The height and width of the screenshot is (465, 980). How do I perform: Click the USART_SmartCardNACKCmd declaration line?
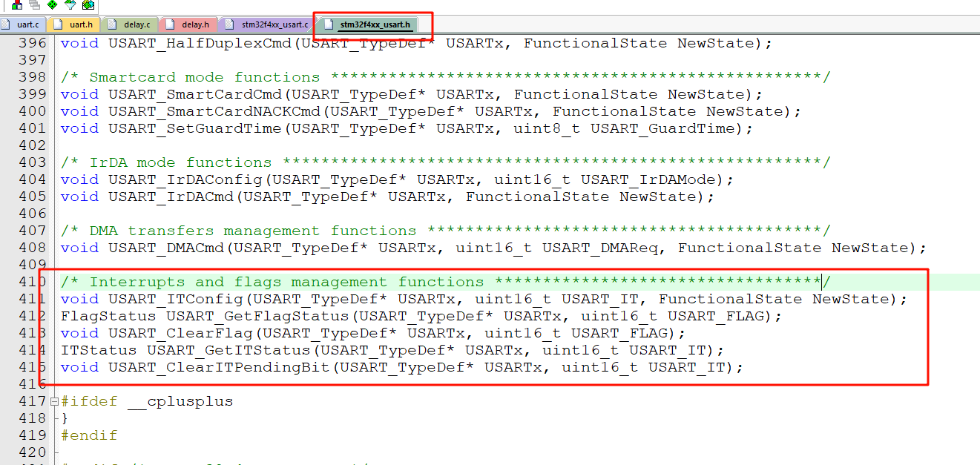coord(431,111)
